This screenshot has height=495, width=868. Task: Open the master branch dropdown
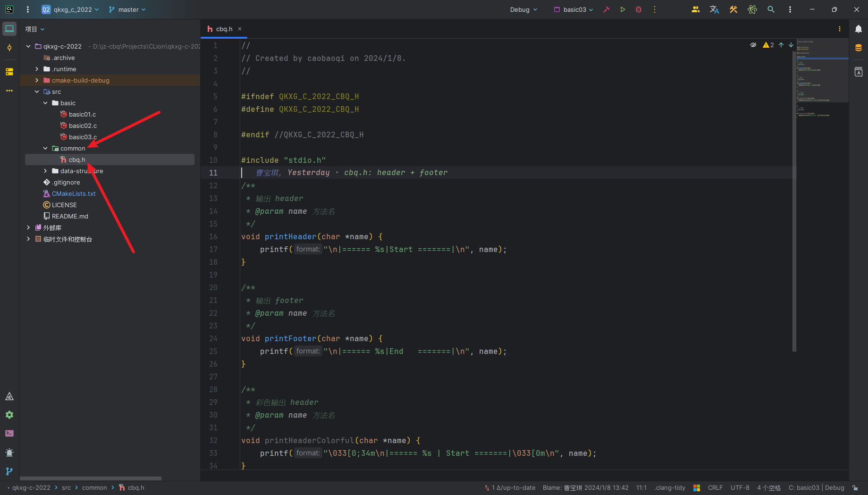click(127, 9)
